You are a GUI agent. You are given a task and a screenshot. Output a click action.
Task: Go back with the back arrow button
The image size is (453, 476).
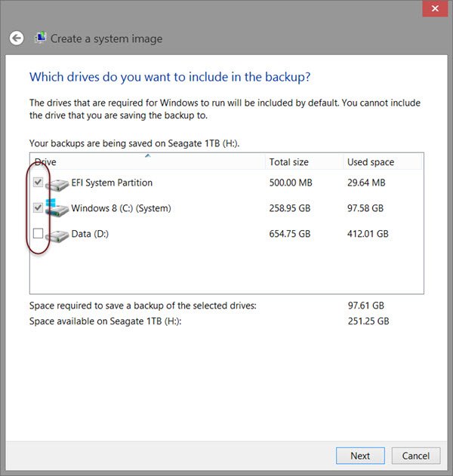coord(17,38)
